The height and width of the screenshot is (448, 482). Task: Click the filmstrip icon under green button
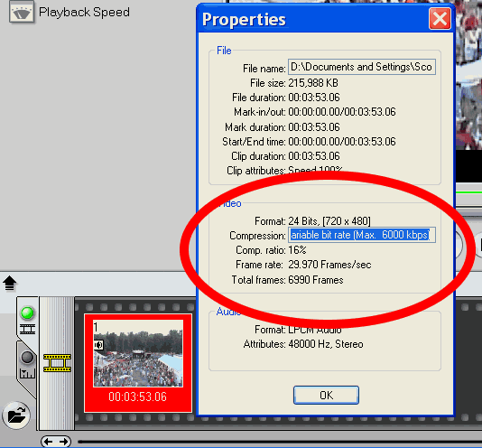click(27, 329)
